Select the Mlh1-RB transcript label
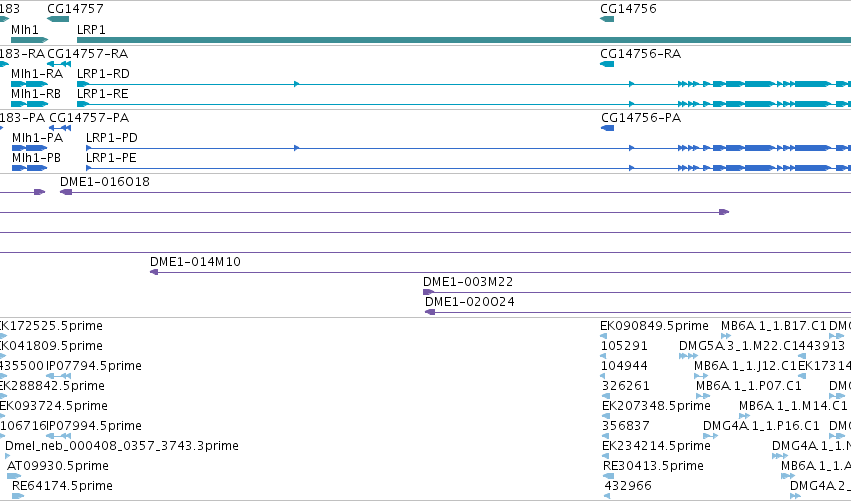Screen dimensions: 851x501 click(x=36, y=94)
